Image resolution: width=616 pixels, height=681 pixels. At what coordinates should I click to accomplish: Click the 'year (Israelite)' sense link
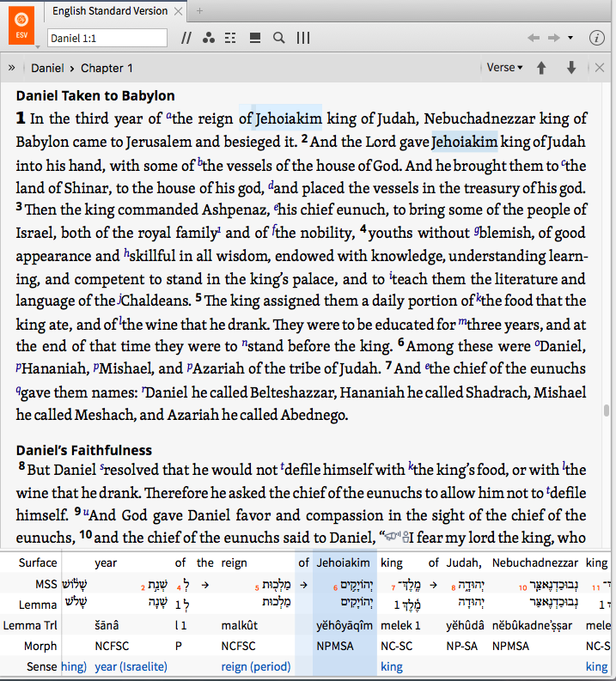[131, 666]
